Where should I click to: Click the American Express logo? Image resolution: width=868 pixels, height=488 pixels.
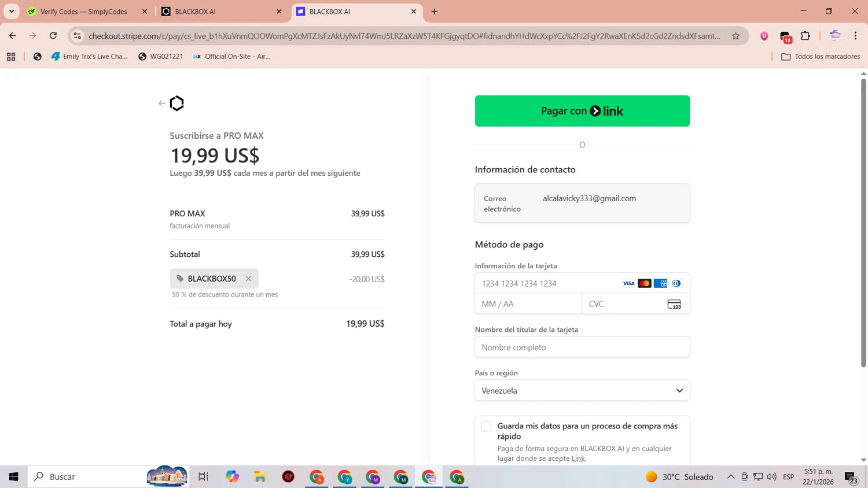pos(660,283)
